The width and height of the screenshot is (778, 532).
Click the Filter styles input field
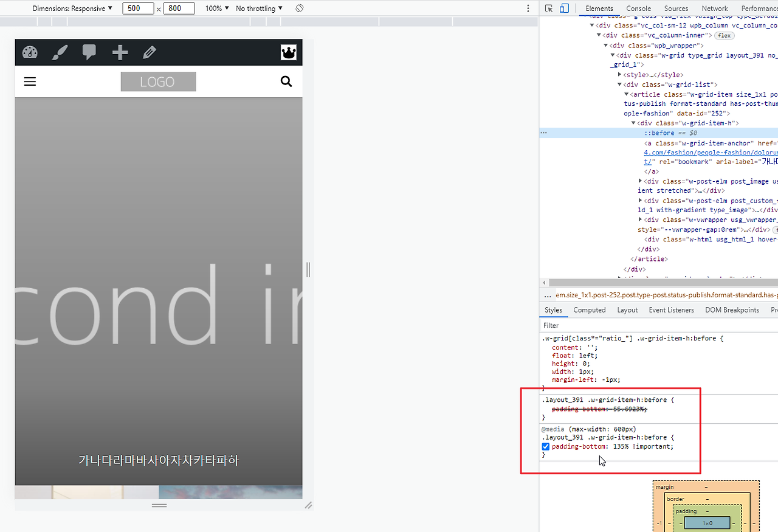pyautogui.click(x=658, y=325)
